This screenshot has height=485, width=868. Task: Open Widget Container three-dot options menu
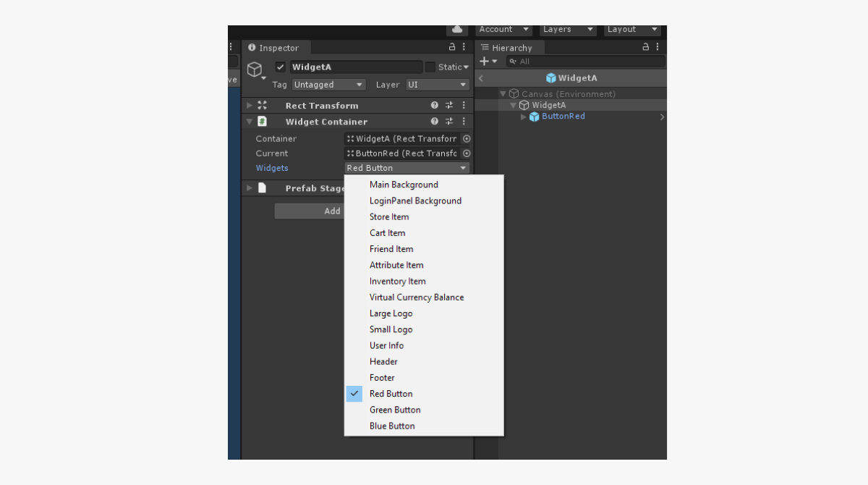(x=464, y=122)
